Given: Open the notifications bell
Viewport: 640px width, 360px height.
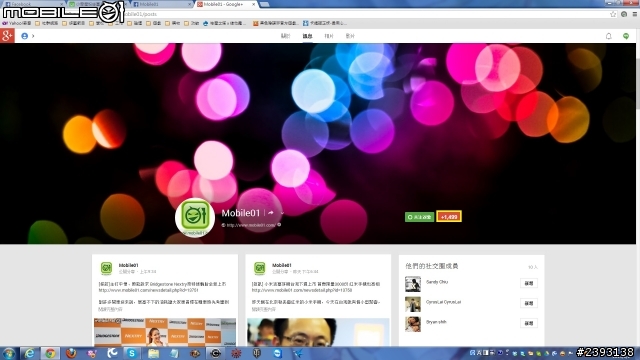Looking at the screenshot, I should (x=608, y=36).
